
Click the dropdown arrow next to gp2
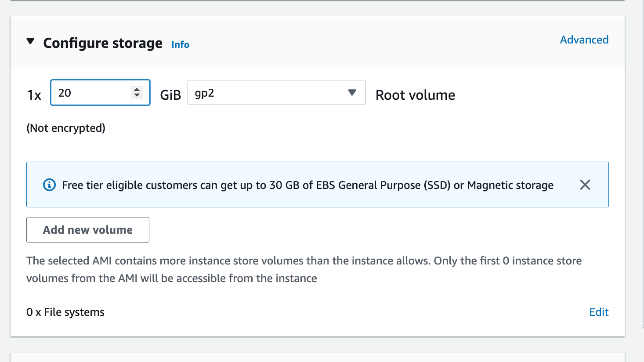pyautogui.click(x=352, y=93)
